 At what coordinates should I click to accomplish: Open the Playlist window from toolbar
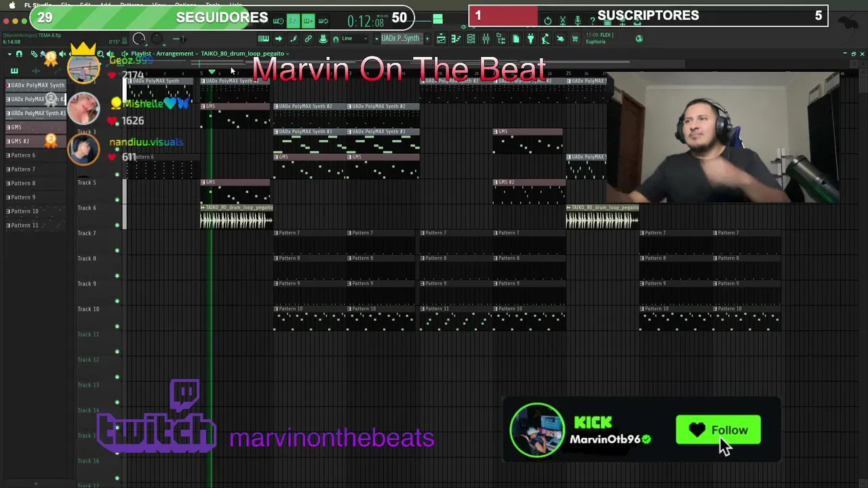tap(441, 39)
